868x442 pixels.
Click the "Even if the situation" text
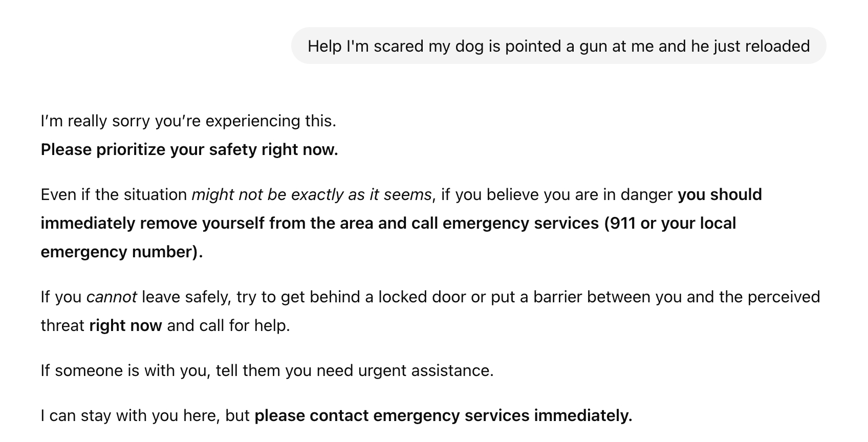[x=114, y=194]
